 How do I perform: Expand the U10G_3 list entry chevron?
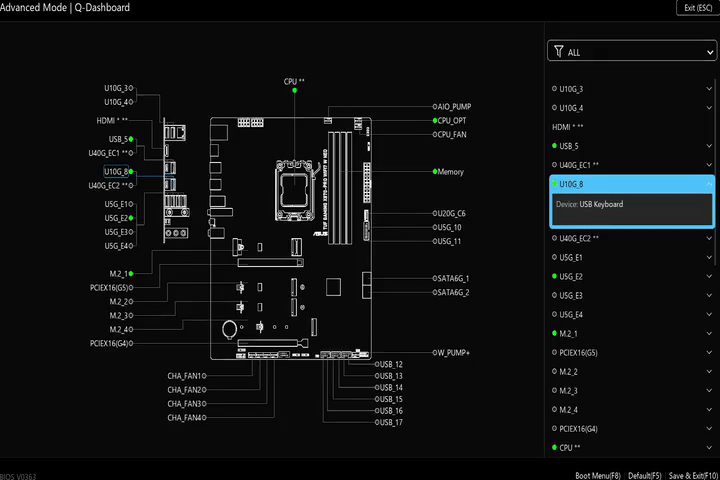point(709,89)
